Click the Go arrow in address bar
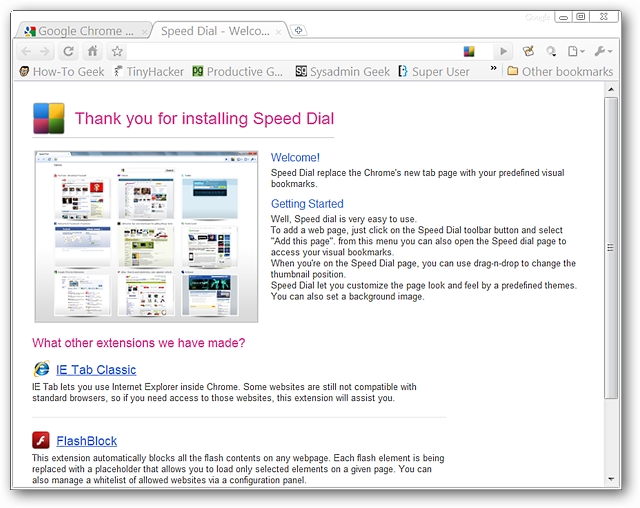The height and width of the screenshot is (508, 640). click(503, 51)
